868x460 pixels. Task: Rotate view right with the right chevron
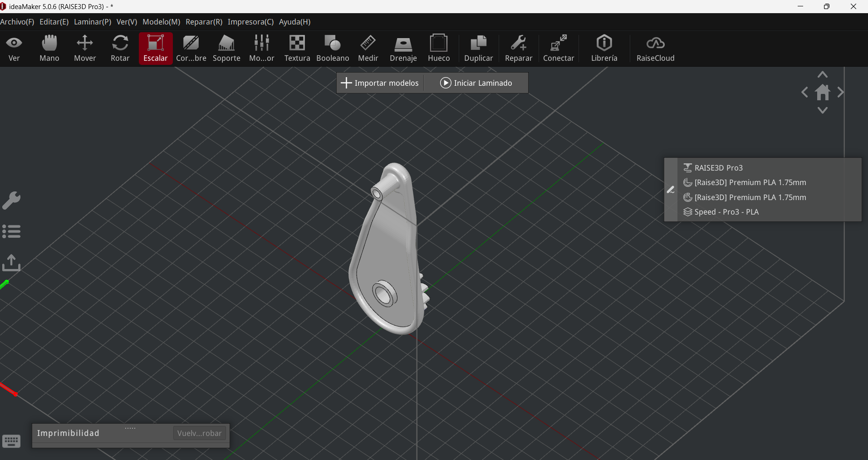pyautogui.click(x=841, y=93)
